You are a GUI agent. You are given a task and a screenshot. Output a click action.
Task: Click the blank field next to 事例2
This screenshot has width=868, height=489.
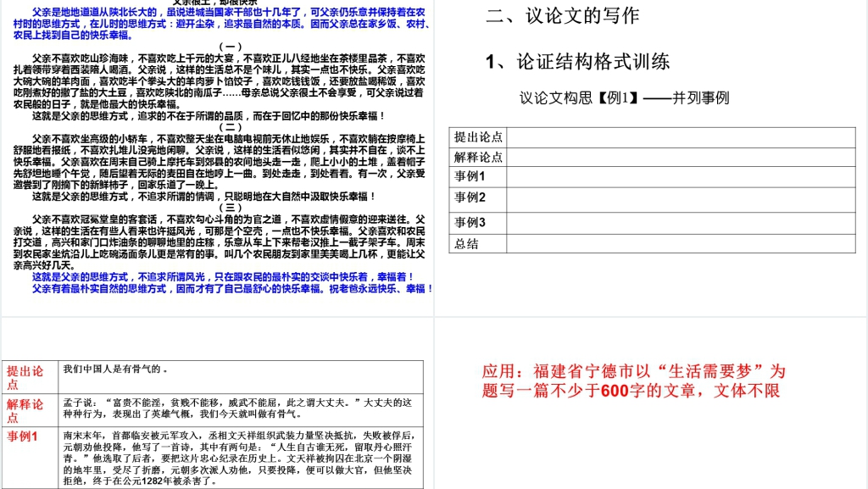681,199
